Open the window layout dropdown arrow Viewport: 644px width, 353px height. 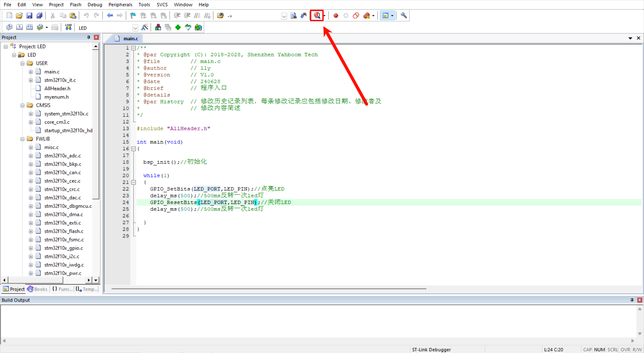pos(392,15)
